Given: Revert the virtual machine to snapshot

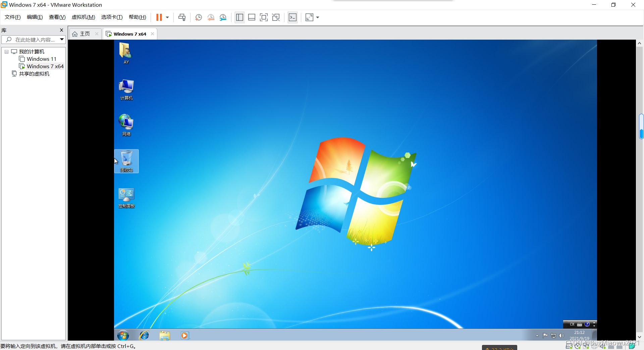Looking at the screenshot, I should coord(211,17).
